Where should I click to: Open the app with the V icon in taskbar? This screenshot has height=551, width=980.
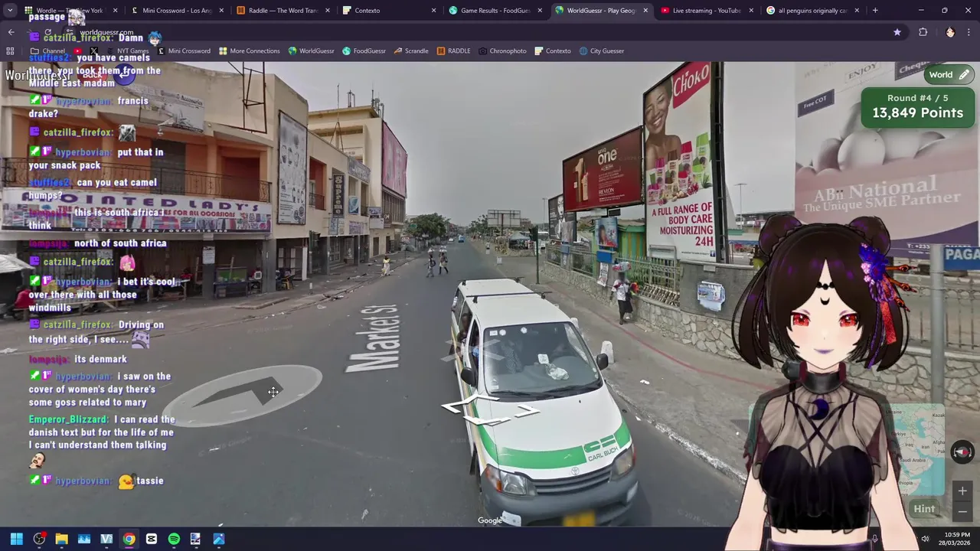(106, 539)
